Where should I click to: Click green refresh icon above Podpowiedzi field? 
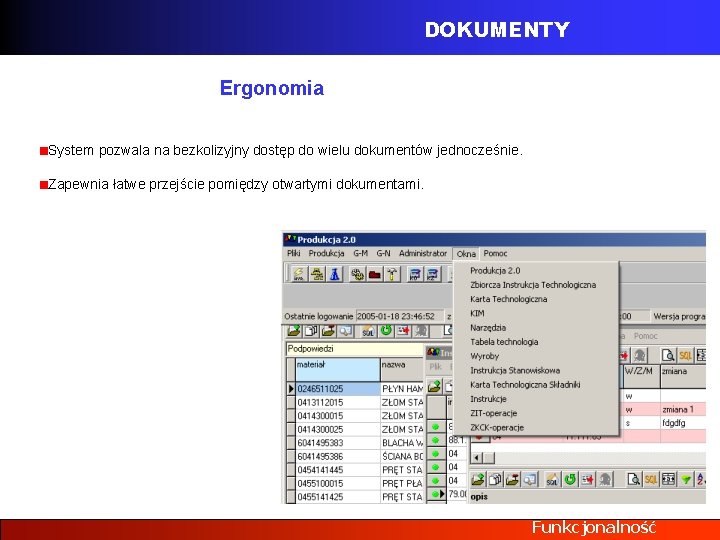[x=386, y=331]
